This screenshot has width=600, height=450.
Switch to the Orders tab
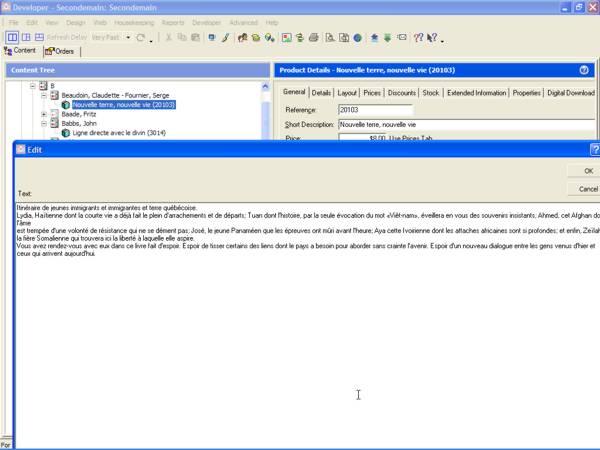[59, 51]
